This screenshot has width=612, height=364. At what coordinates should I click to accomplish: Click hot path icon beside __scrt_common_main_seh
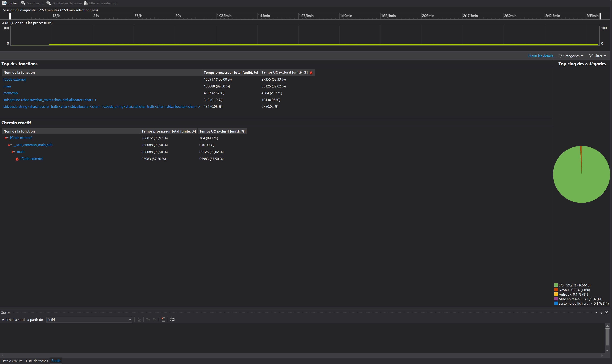pyautogui.click(x=10, y=145)
